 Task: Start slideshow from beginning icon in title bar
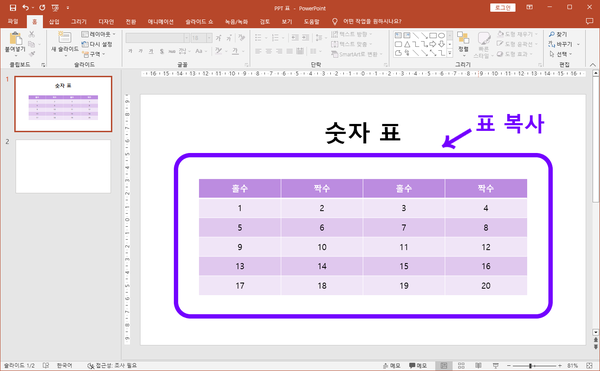[x=55, y=8]
